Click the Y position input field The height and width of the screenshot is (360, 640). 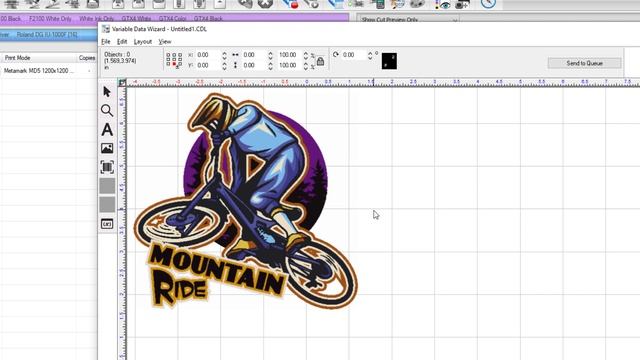pyautogui.click(x=208, y=65)
